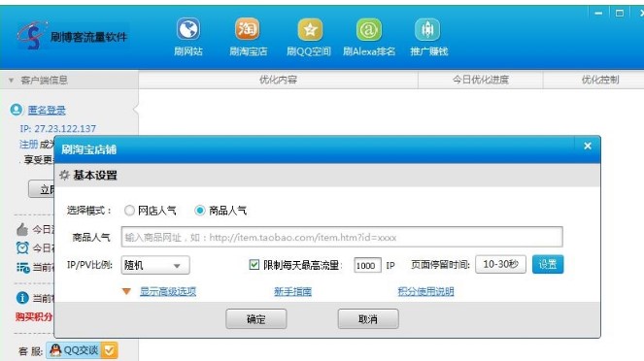The image size is (644, 361).
Task: Click the 优化控制 column header
Action: tap(600, 80)
